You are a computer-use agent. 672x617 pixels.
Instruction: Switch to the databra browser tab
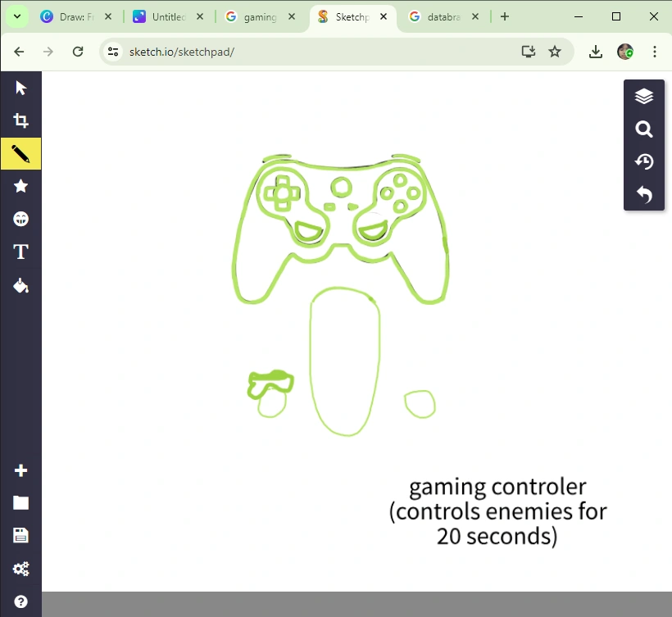[437, 16]
